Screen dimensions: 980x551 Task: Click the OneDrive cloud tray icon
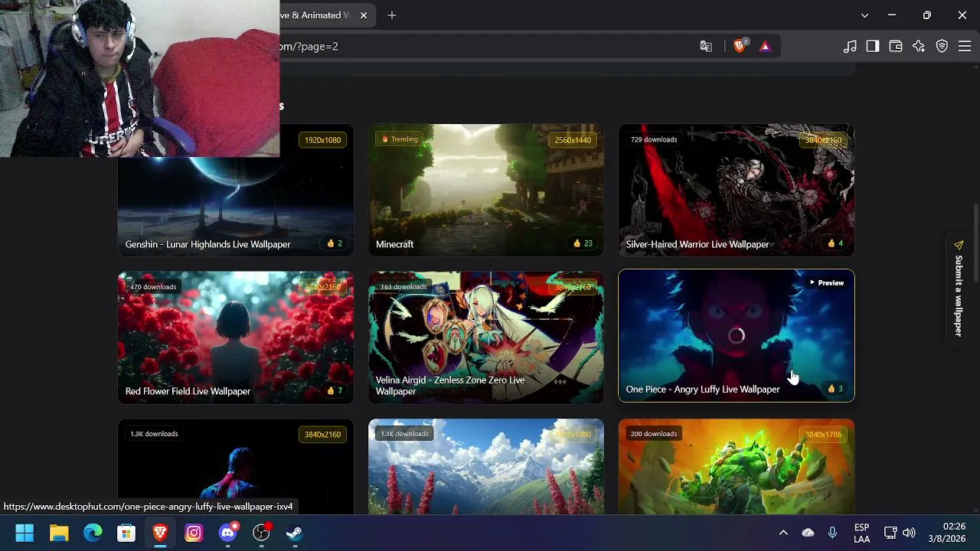[x=808, y=533]
